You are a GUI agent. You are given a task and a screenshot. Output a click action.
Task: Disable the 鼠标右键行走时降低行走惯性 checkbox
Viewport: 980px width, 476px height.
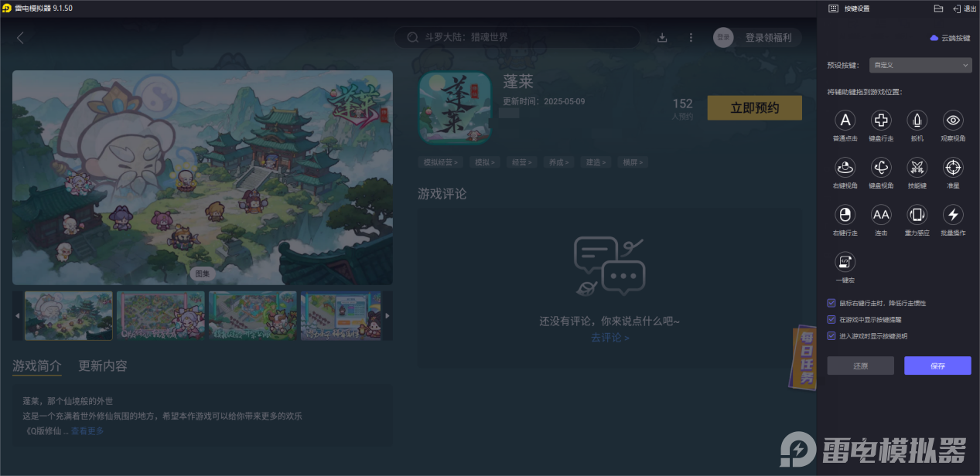[831, 303]
